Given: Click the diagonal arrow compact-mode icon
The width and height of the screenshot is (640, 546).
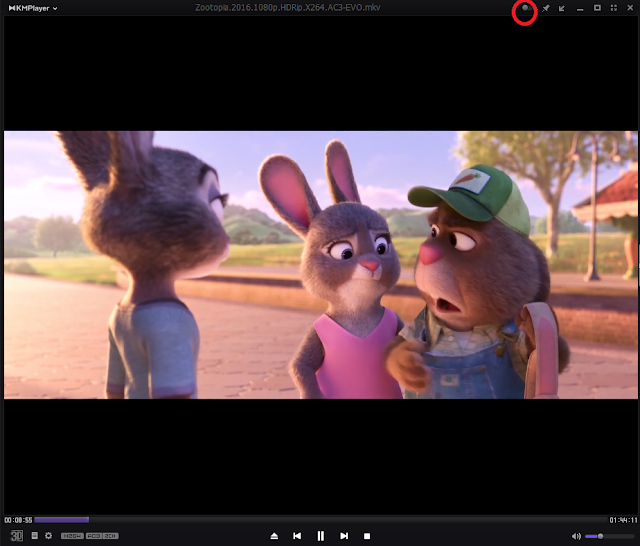Looking at the screenshot, I should coord(562,8).
